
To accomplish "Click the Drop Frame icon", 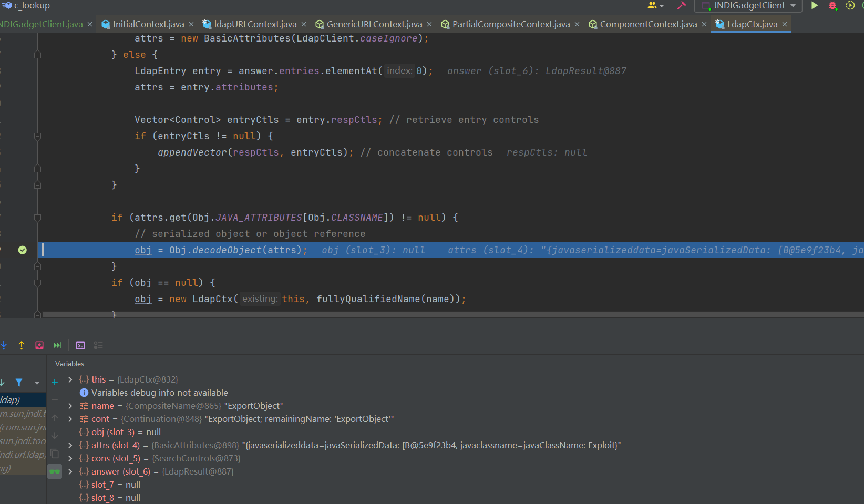I will 39,345.
